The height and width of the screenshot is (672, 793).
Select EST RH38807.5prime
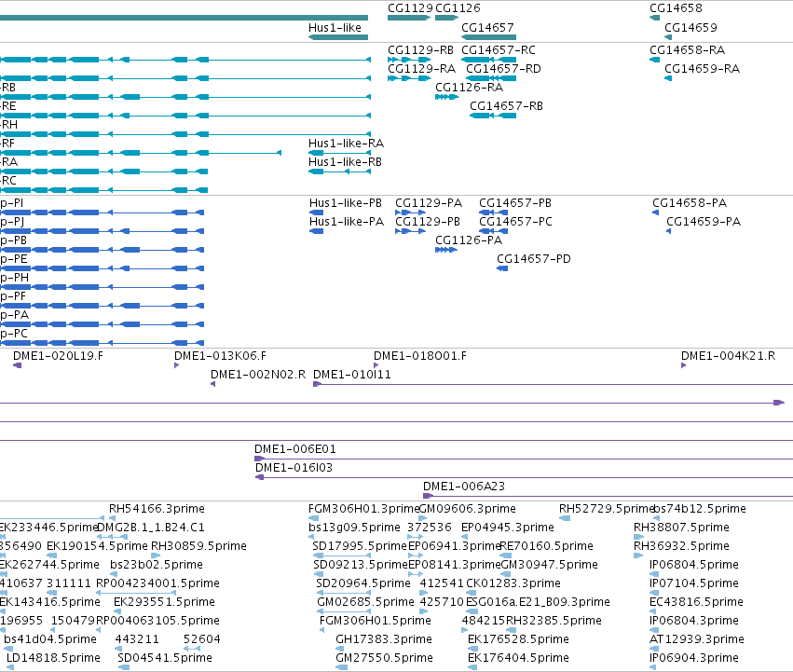pos(681,528)
